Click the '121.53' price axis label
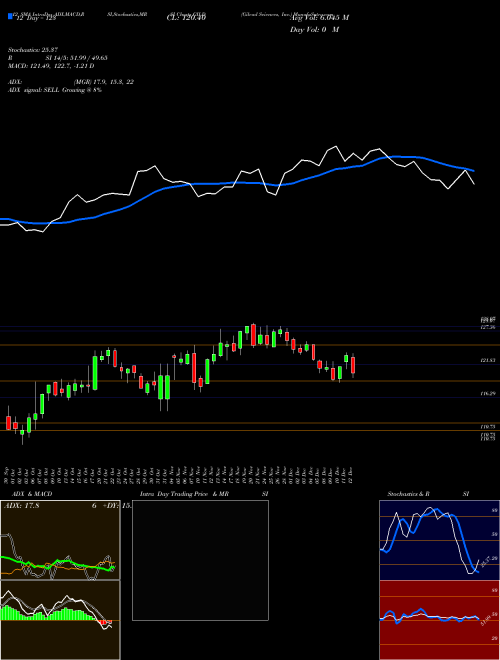This screenshot has height=660, width=500. pyautogui.click(x=488, y=360)
